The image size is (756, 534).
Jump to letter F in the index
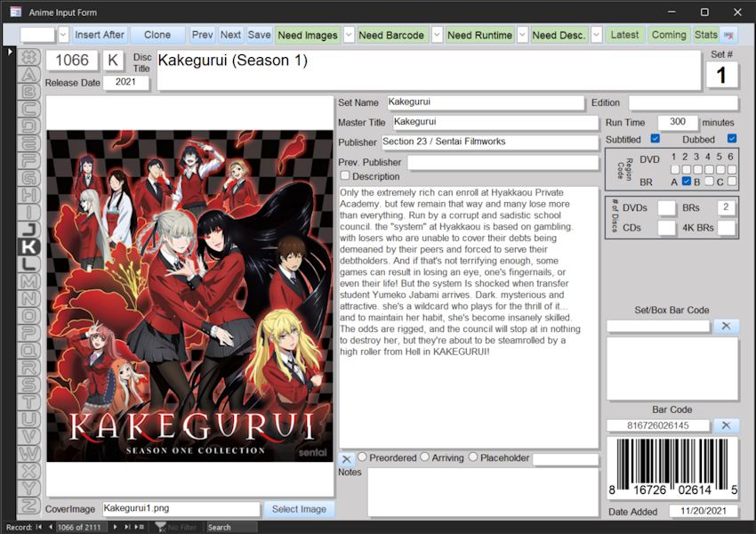click(x=28, y=161)
